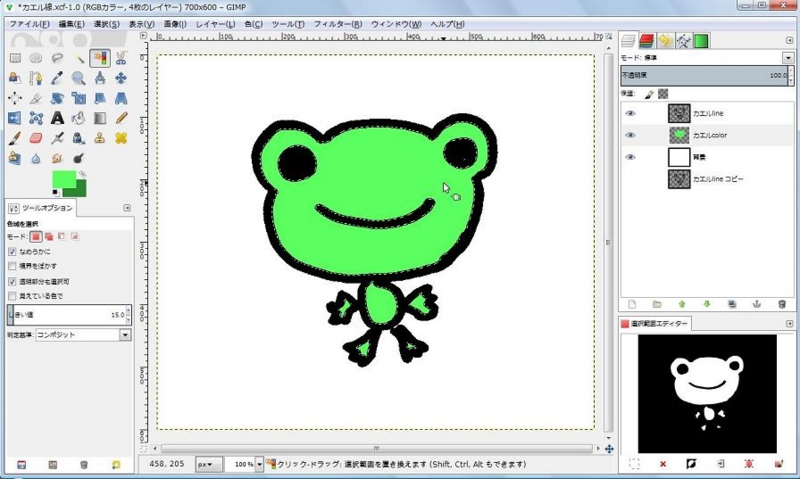Select the Blur/Sharpen droplet tool
Image resolution: width=800 pixels, height=479 pixels.
pos(36,158)
